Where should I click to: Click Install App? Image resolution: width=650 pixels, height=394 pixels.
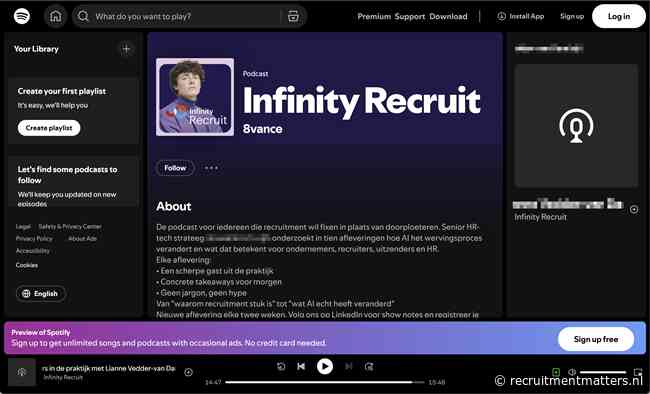tap(521, 16)
